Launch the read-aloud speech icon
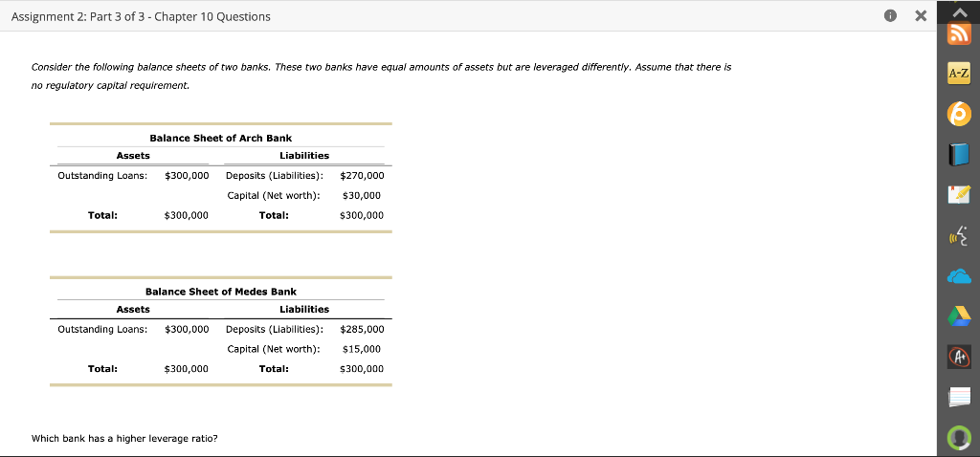The image size is (980, 457). (x=959, y=236)
